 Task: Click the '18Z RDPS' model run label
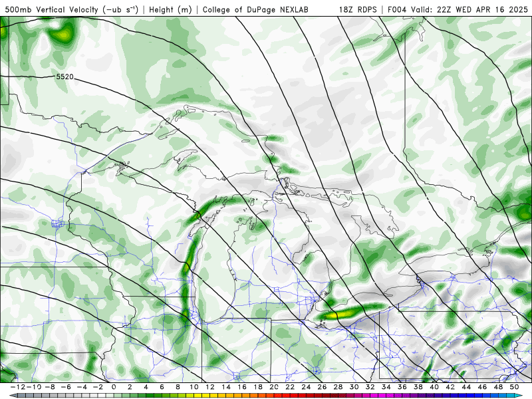358,9
